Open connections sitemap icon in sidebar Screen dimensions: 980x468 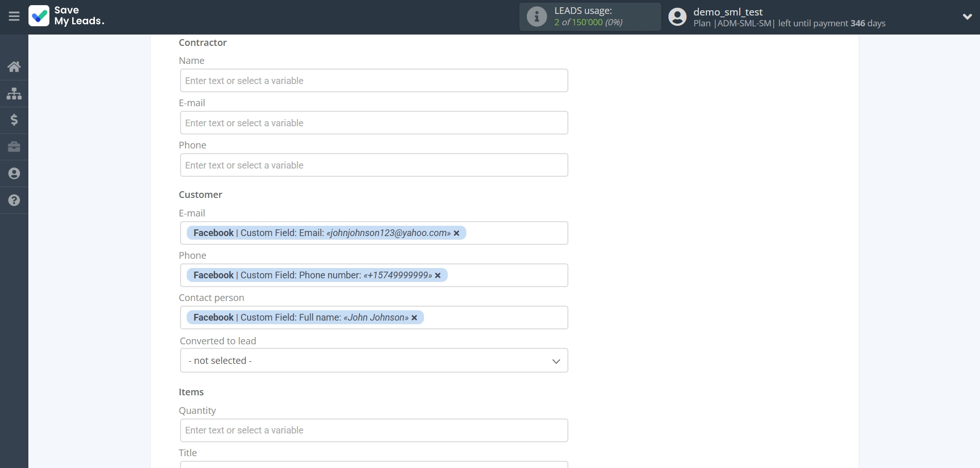[x=14, y=93]
